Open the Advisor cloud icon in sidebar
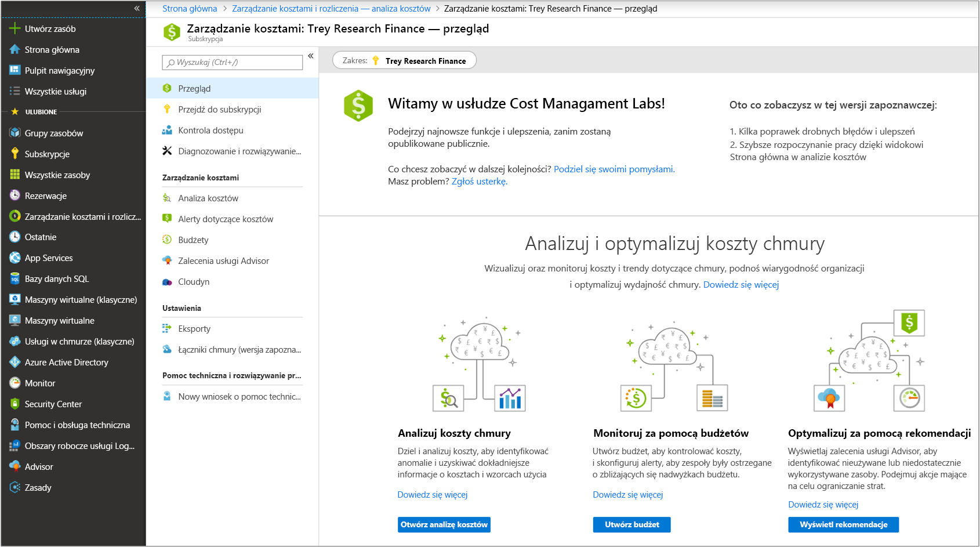The image size is (980, 547). click(x=15, y=466)
